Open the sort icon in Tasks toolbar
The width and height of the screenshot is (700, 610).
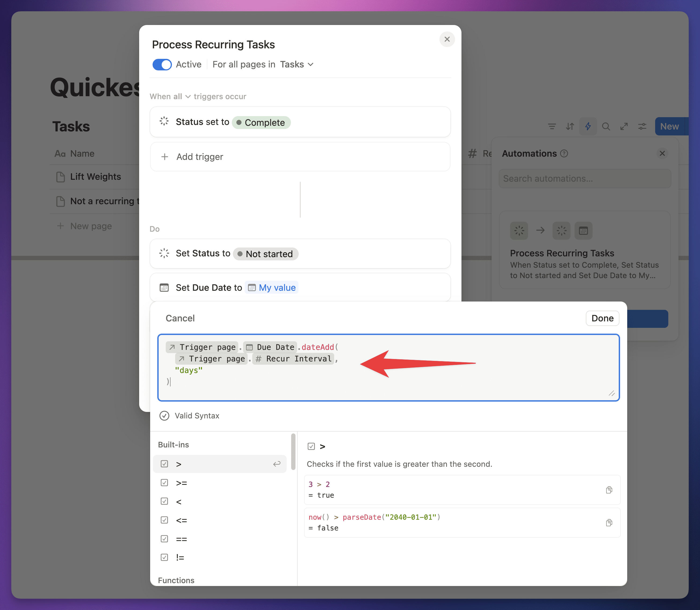pyautogui.click(x=570, y=127)
